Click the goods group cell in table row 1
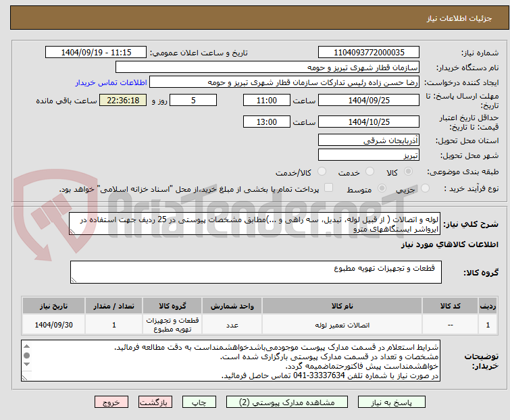Image resolution: width=510 pixels, height=420 pixels. pos(172,325)
